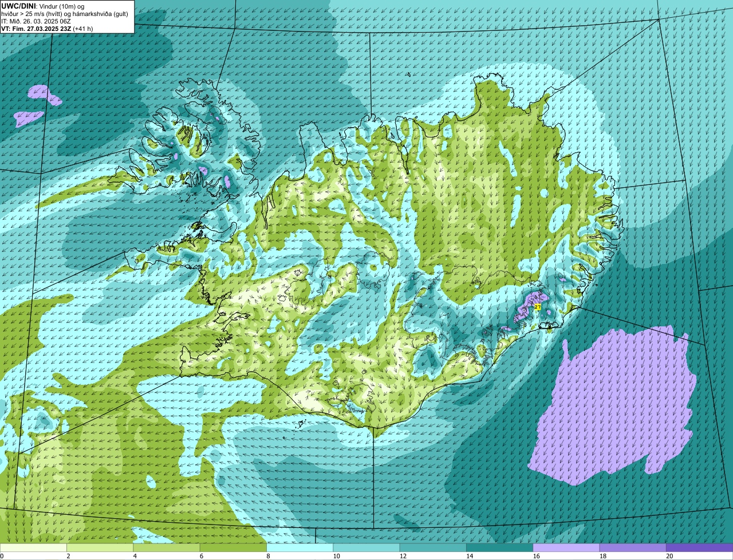The height and width of the screenshot is (560, 733).
Task: Click the legend label '20'
Action: click(x=669, y=556)
